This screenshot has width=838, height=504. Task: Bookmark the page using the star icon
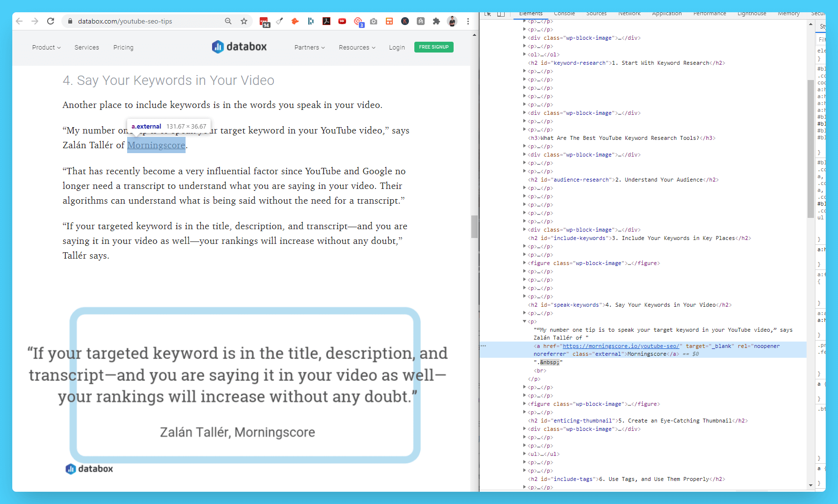(x=244, y=21)
